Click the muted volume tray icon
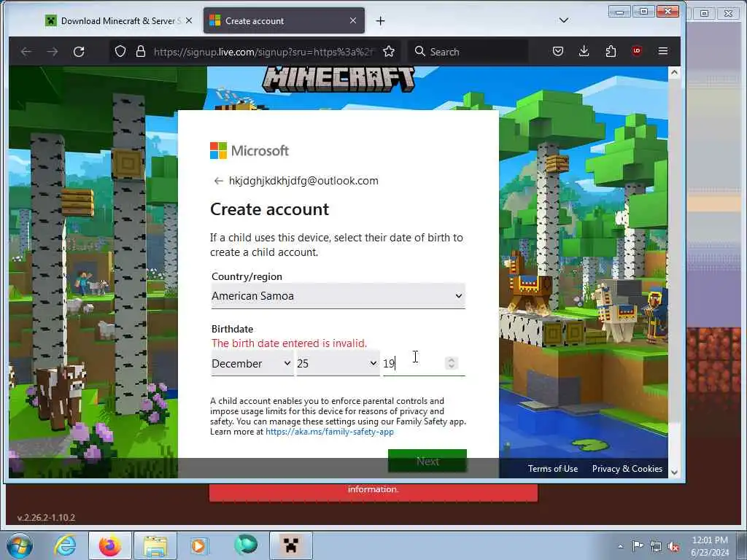This screenshot has width=747, height=560. [673, 547]
